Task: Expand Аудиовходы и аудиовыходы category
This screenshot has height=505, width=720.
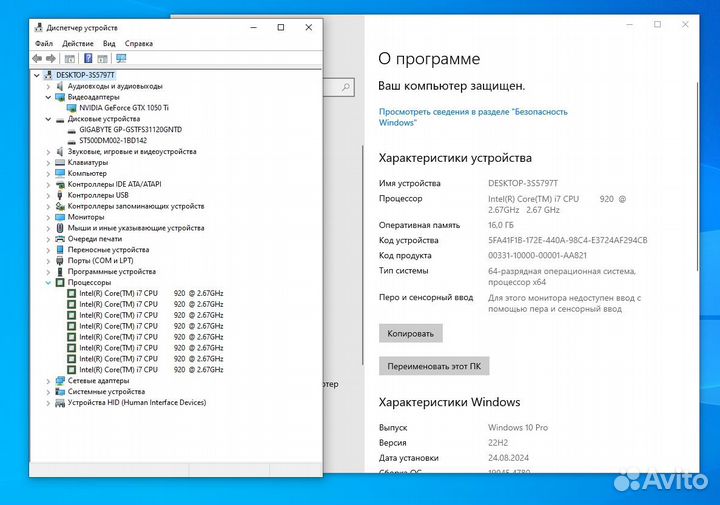Action: (48, 86)
